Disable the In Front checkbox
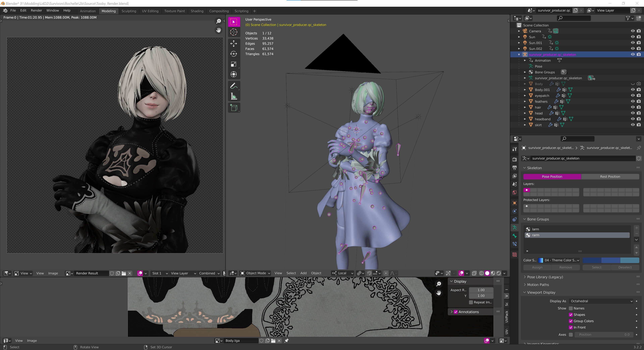Viewport: 644px width, 350px height. coord(571,327)
